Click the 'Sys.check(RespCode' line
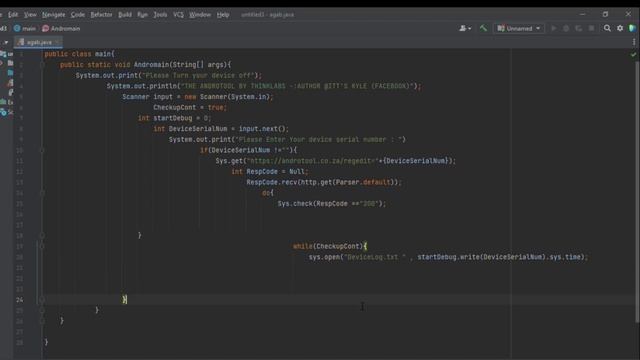 click(x=331, y=203)
